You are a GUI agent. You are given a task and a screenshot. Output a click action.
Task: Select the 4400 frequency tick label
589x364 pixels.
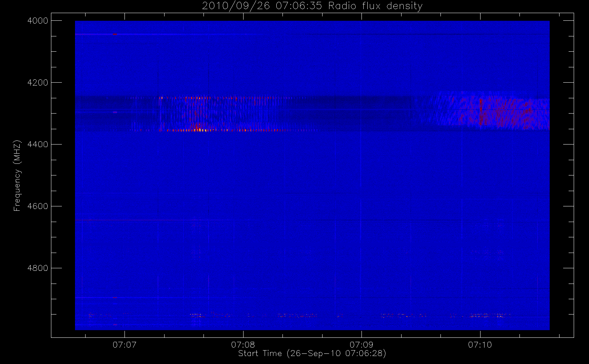click(38, 145)
